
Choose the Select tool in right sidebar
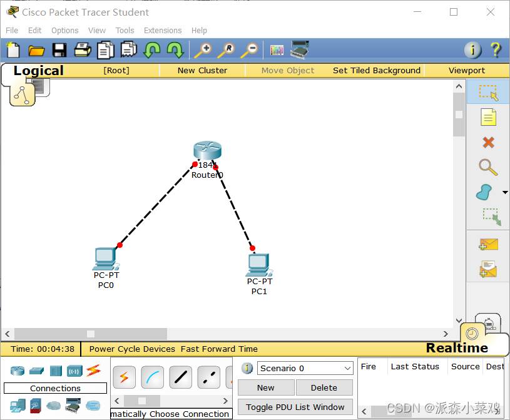tap(488, 92)
